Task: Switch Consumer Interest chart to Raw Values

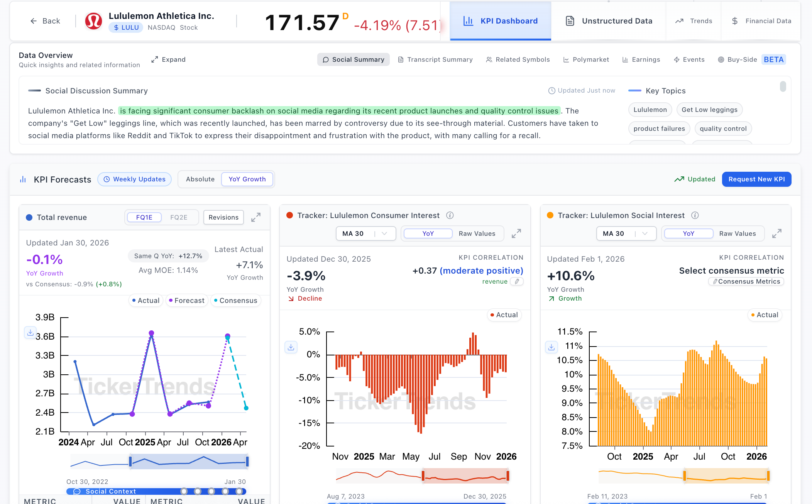Action: 477,233
